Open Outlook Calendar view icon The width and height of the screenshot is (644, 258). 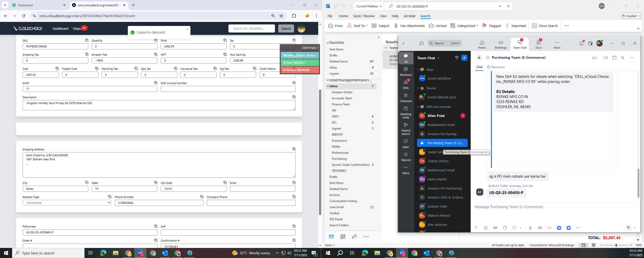pos(343,237)
